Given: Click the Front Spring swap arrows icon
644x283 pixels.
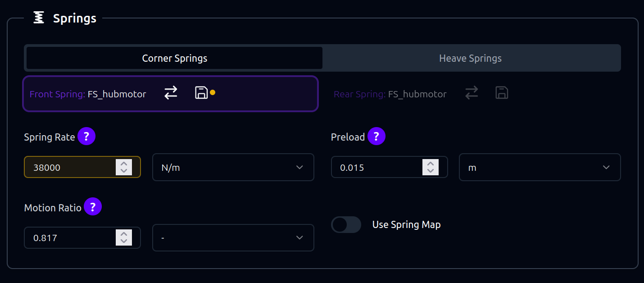Looking at the screenshot, I should coord(171,93).
